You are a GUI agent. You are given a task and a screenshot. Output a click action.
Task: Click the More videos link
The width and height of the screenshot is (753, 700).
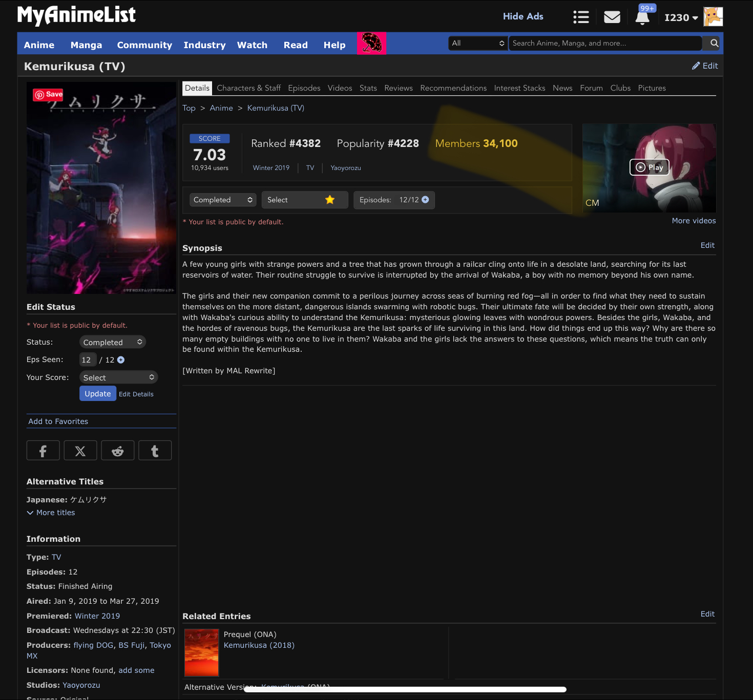pos(694,221)
